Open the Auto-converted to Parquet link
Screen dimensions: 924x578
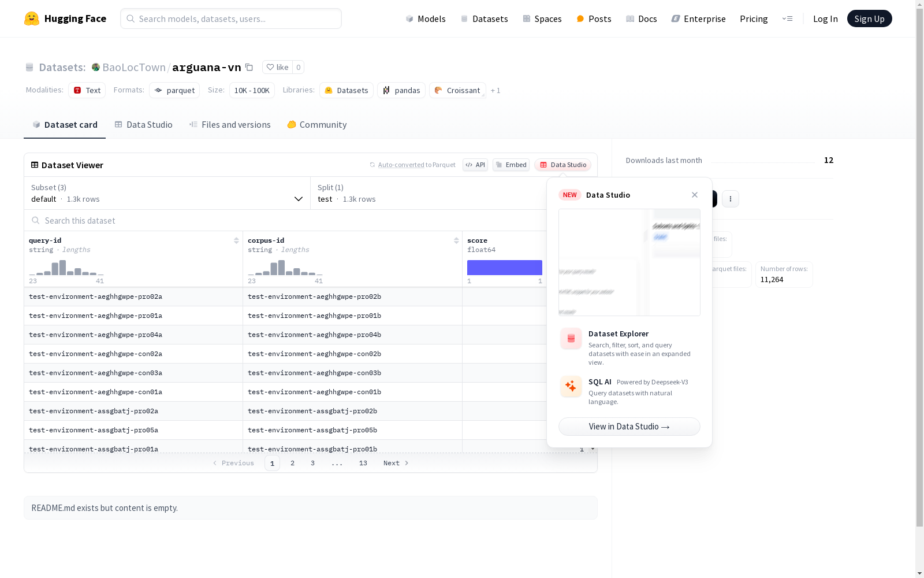coord(401,165)
